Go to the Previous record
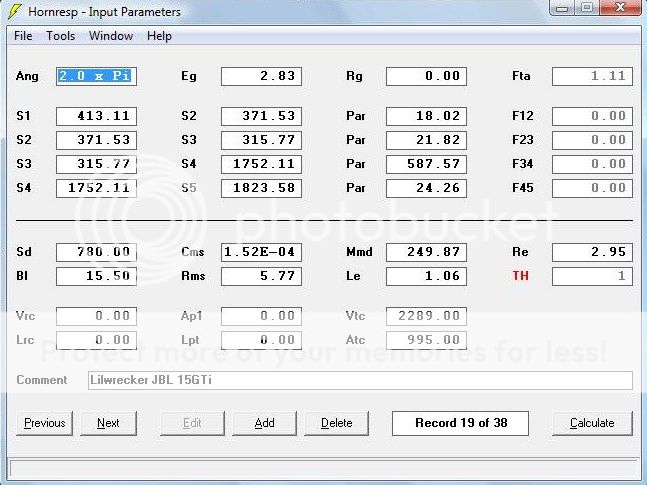The width and height of the screenshot is (647, 485). 45,423
